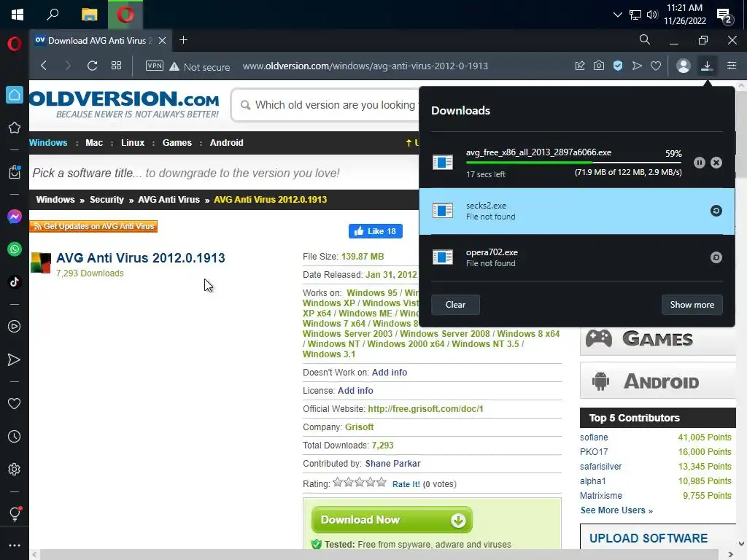
Task: Reload the current page
Action: tap(93, 66)
